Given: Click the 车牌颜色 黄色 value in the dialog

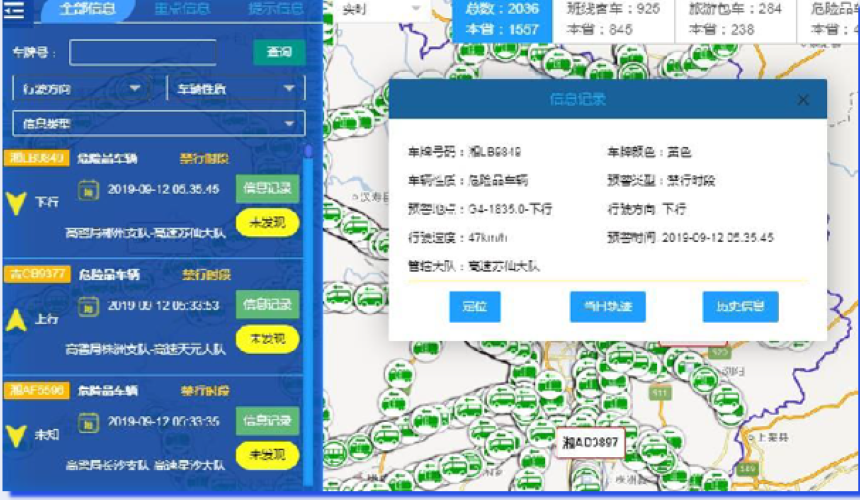Looking at the screenshot, I should pyautogui.click(x=679, y=152).
